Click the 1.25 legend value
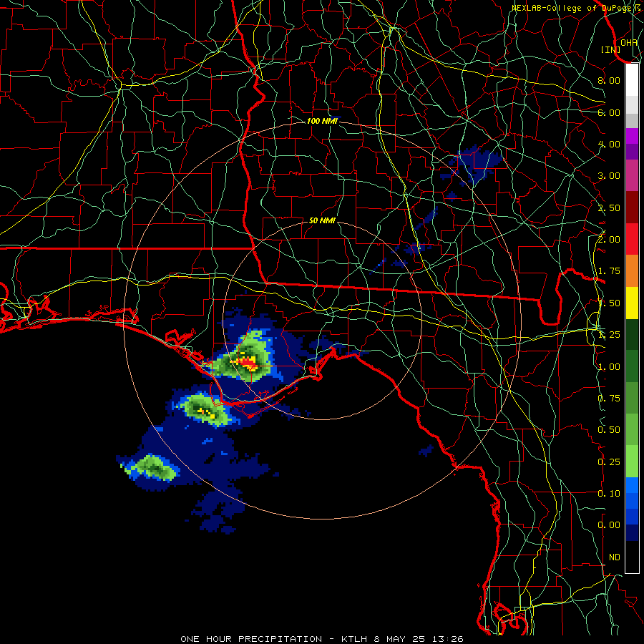Image resolution: width=644 pixels, height=644 pixels. pyautogui.click(x=609, y=335)
